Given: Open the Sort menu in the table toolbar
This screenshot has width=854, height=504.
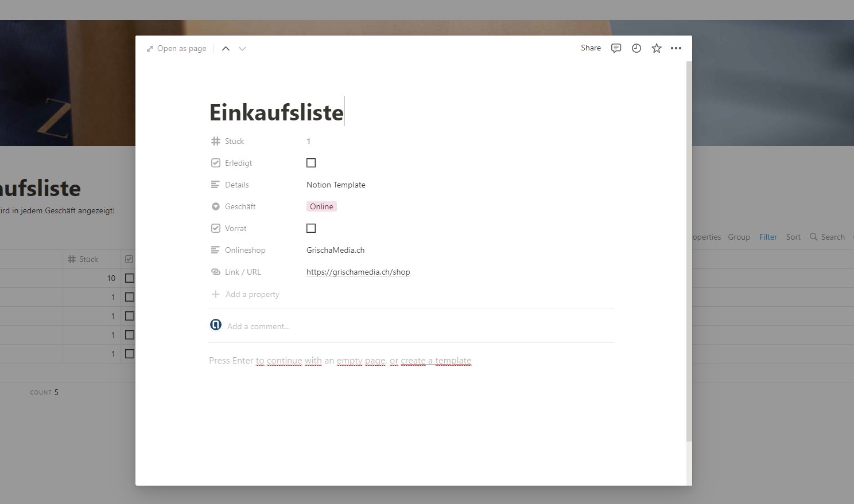Looking at the screenshot, I should (793, 237).
